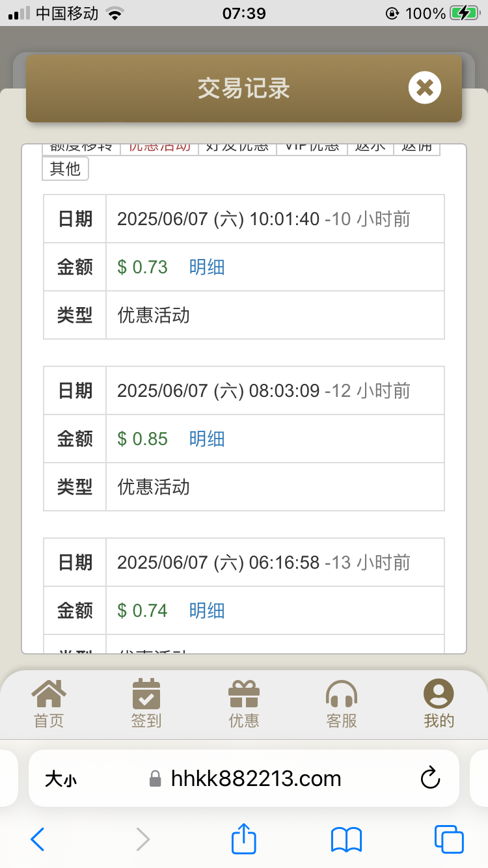This screenshot has height=868, width=488.
Task: Open 明细 for the $0.73 record
Action: tap(207, 267)
